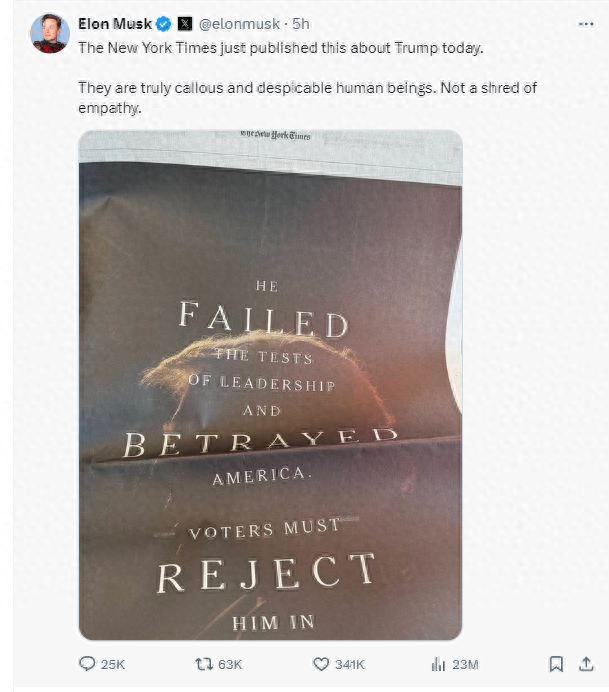Open the @elonmusk handle link
609x692 pixels.
[x=241, y=23]
